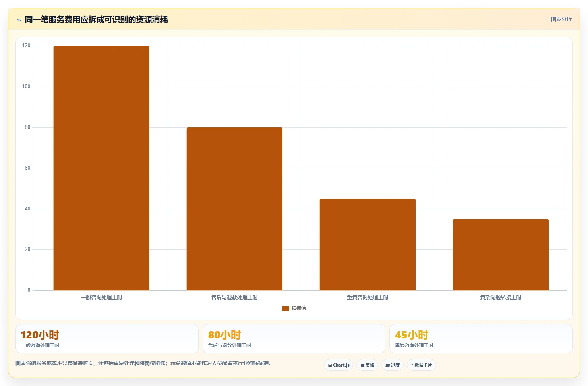Click the 复杂问题转接工时 bar in the chart
The height and width of the screenshot is (386, 588).
pos(501,255)
